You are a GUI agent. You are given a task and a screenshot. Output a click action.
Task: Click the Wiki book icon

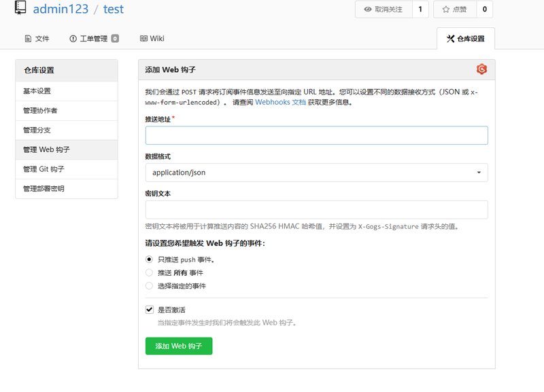pyautogui.click(x=145, y=38)
